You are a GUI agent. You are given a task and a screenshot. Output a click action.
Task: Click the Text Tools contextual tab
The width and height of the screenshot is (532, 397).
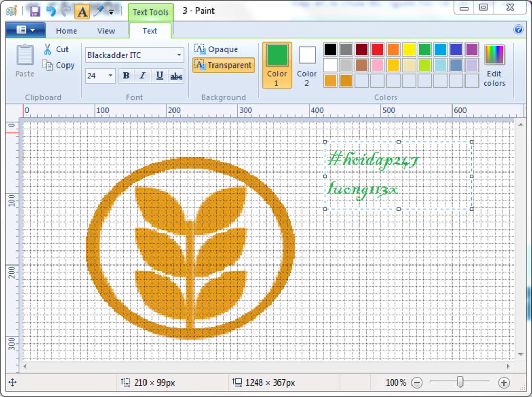[x=151, y=12]
